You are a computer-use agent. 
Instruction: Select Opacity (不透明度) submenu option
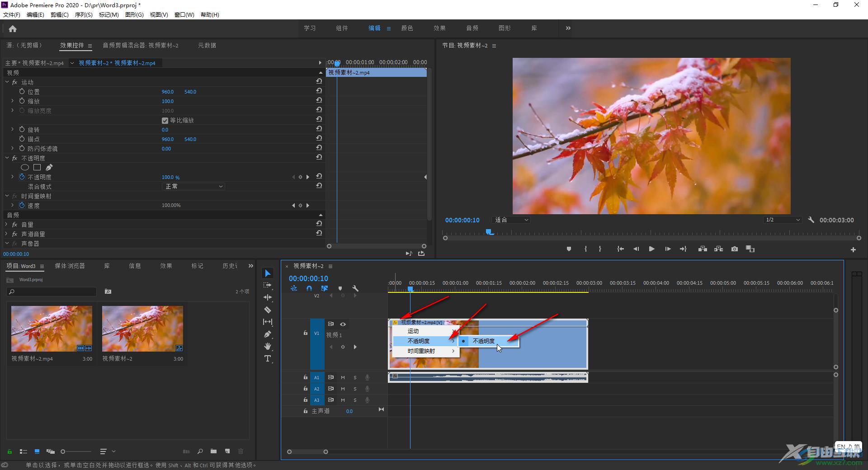click(x=489, y=341)
